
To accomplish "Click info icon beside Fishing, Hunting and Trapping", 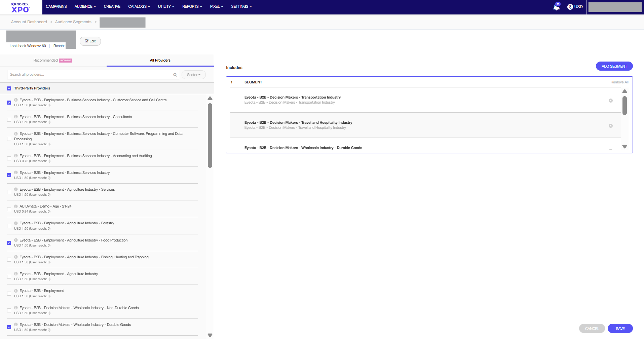I will (16, 257).
